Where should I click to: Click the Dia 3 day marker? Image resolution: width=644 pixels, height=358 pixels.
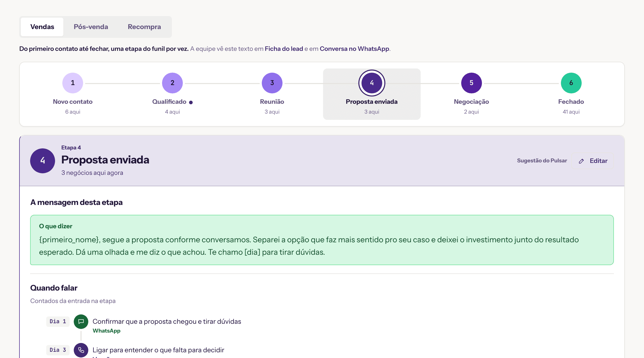(58, 350)
